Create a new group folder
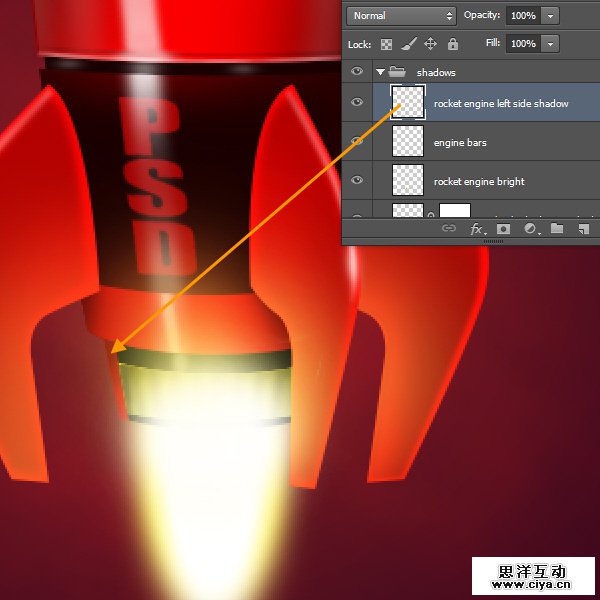Viewport: 600px width, 600px height. click(556, 229)
